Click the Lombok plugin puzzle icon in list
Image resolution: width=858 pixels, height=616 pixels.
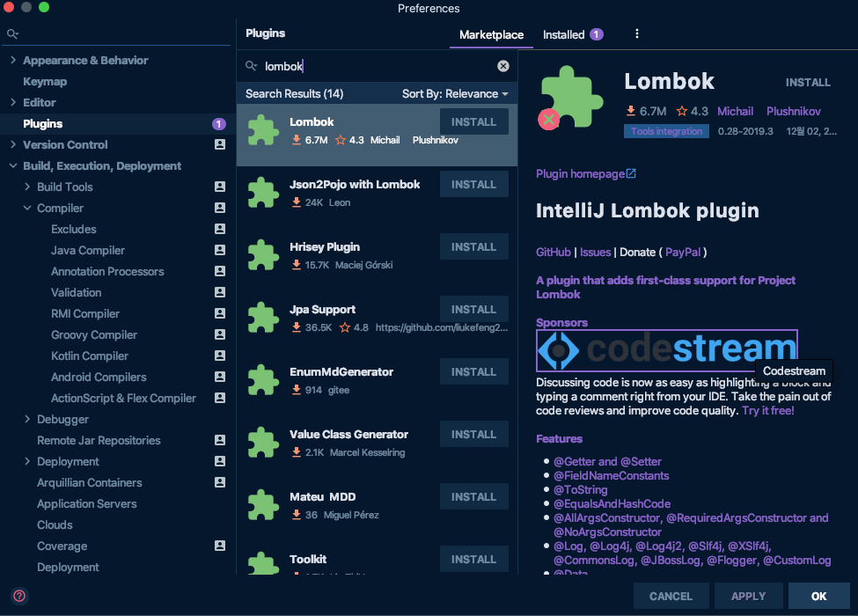click(263, 130)
